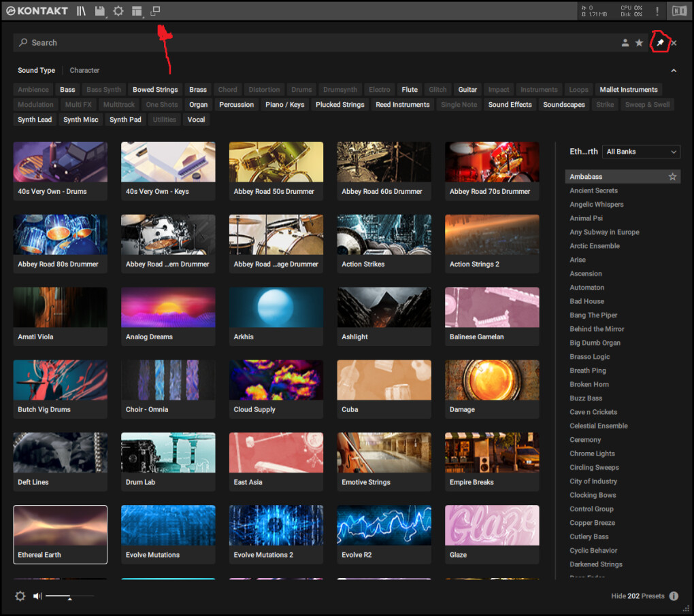Viewport: 694px width, 616px height.
Task: Open the Analog Dreams library tile
Action: point(168,316)
